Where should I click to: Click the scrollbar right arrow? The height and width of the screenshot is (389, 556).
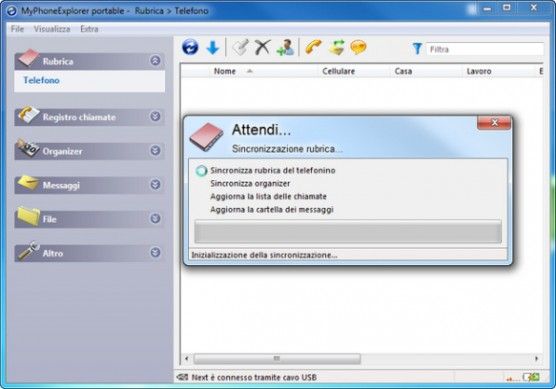point(536,359)
